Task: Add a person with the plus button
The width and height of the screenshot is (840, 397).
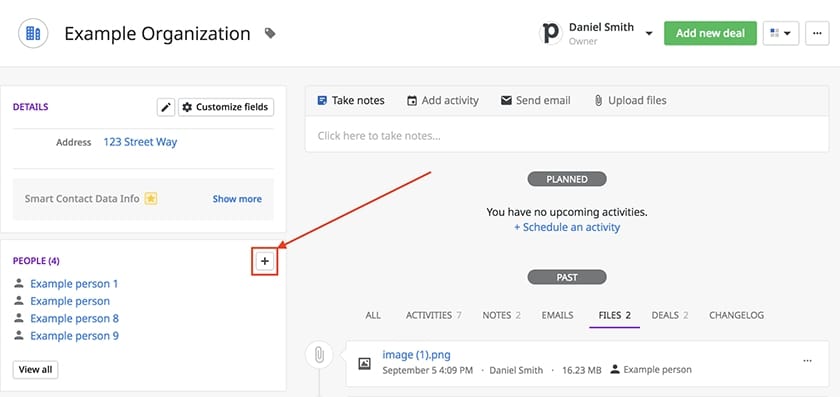Action: pyautogui.click(x=265, y=261)
